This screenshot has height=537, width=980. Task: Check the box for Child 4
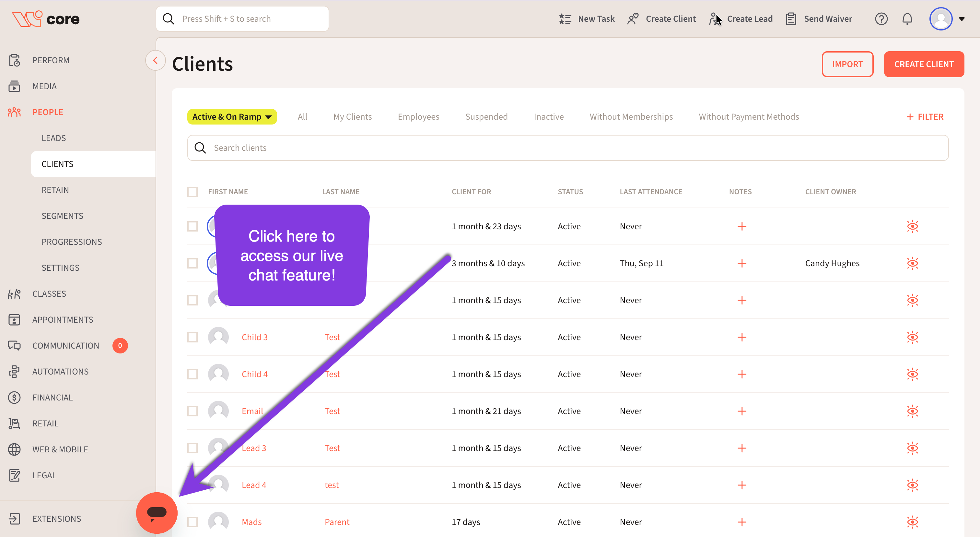point(192,374)
